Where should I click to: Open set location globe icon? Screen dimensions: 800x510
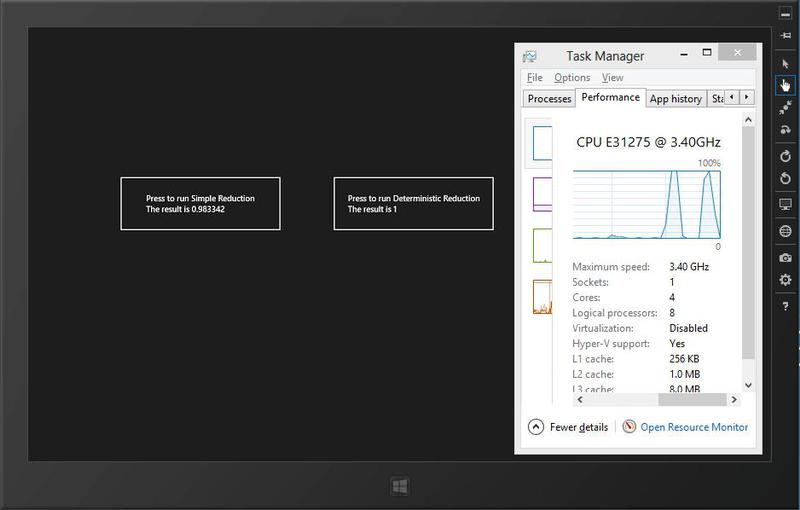point(785,231)
